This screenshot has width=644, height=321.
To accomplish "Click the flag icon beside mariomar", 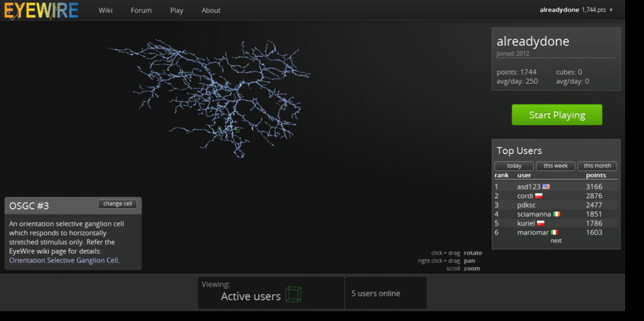I will (x=554, y=233).
